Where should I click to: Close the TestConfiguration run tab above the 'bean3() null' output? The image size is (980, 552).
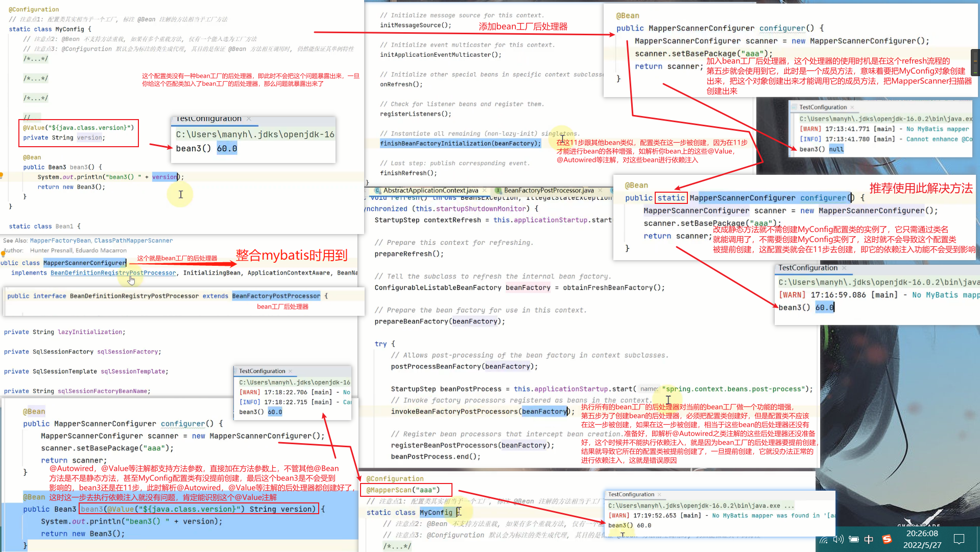pos(852,107)
